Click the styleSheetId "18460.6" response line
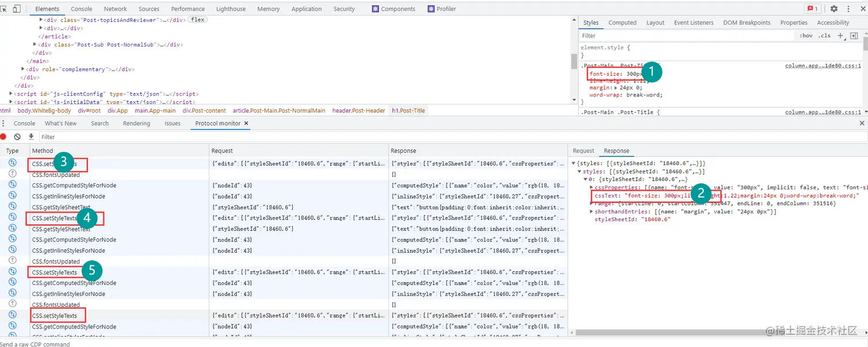Image resolution: width=868 pixels, height=347 pixels. tap(632, 219)
